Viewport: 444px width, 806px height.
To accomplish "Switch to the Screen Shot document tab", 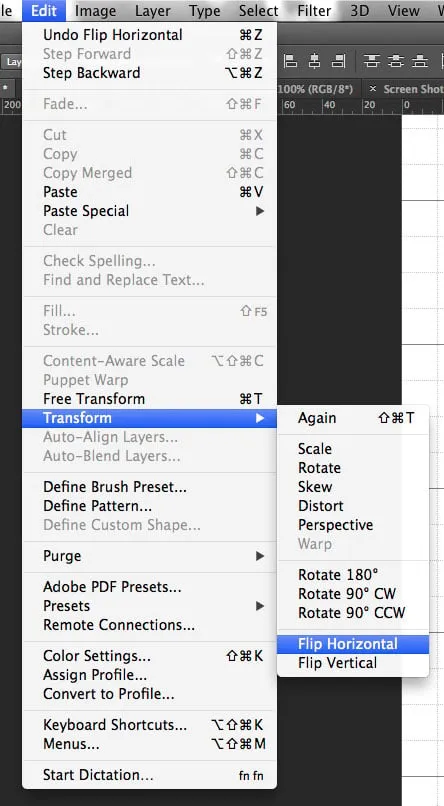I will pyautogui.click(x=413, y=89).
